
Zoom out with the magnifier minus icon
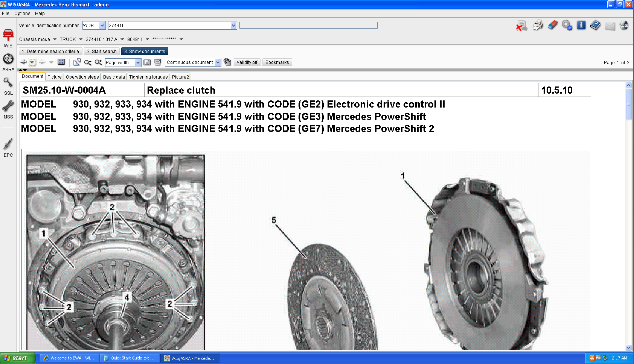tap(88, 62)
